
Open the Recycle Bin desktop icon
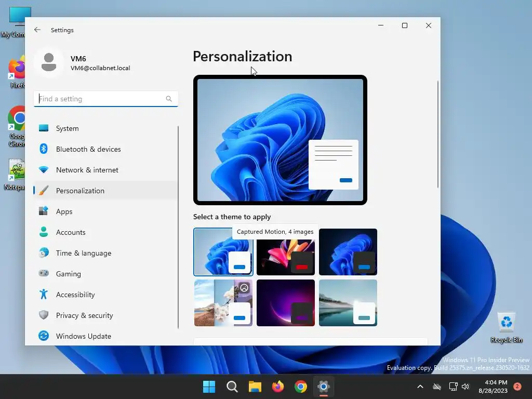(506, 327)
